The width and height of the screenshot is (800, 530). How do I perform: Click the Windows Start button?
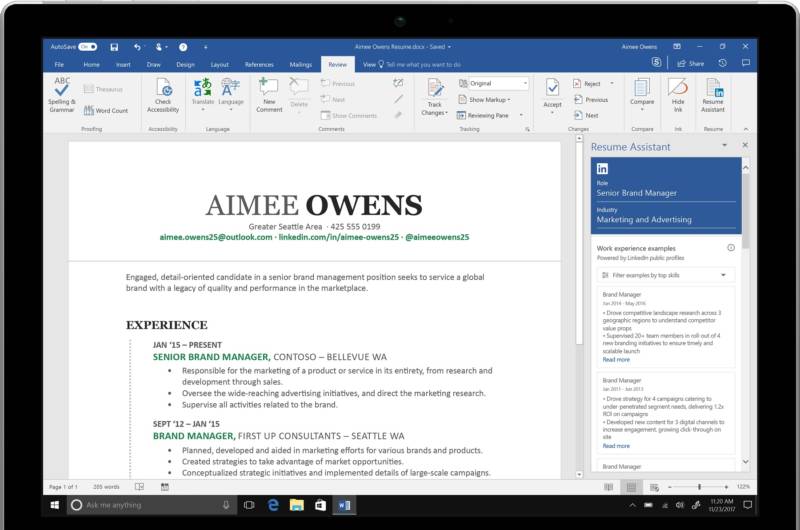tap(55, 505)
